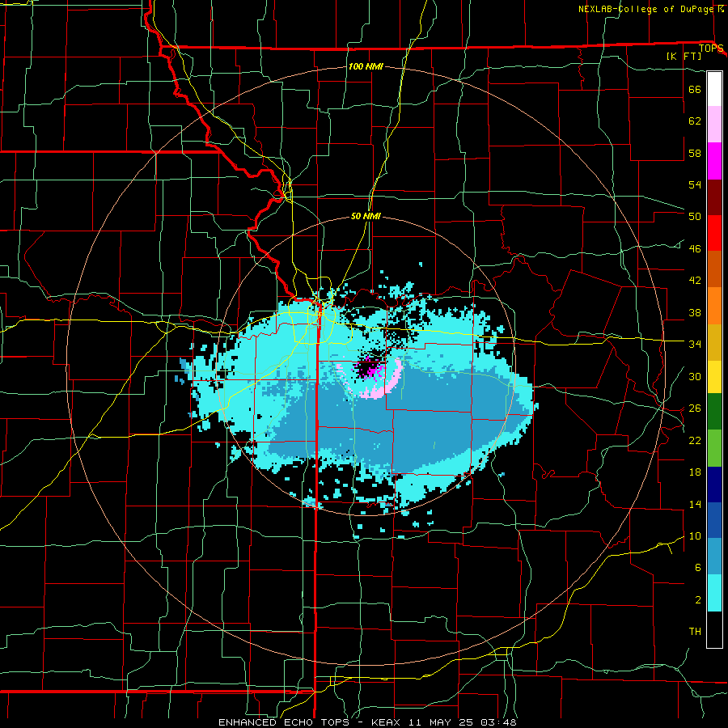The image size is (728, 728).
Task: Click the 46 legend value
Action: tap(695, 248)
